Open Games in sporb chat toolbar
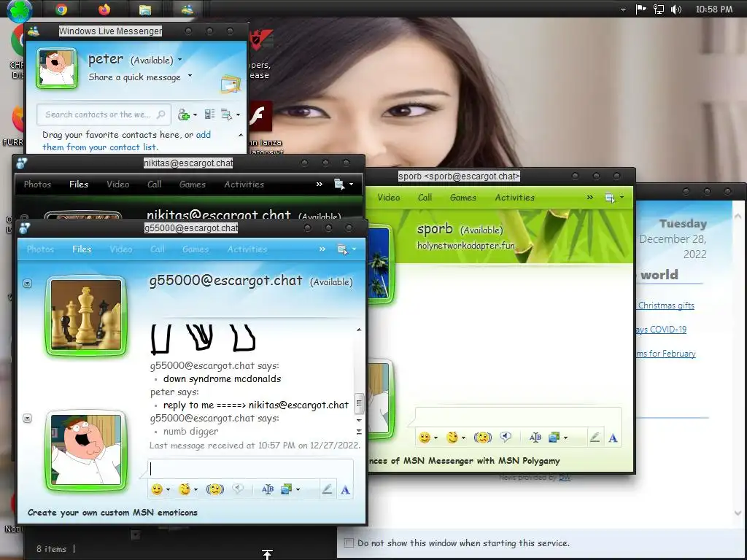This screenshot has height=560, width=747. pyautogui.click(x=463, y=197)
